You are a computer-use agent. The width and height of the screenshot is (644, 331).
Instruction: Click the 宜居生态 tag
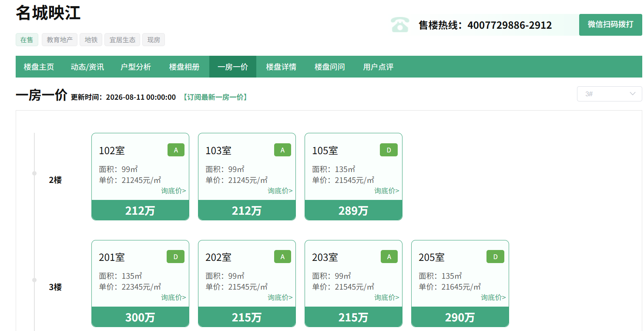pos(122,40)
